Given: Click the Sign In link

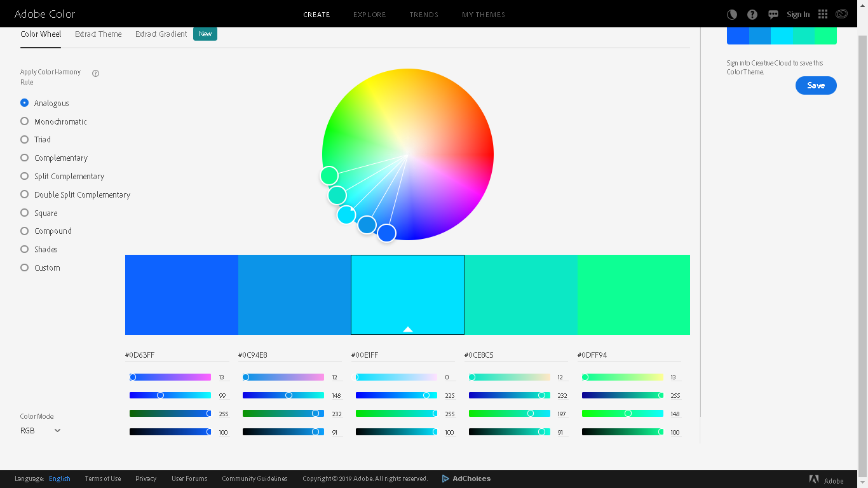Looking at the screenshot, I should 798,15.
